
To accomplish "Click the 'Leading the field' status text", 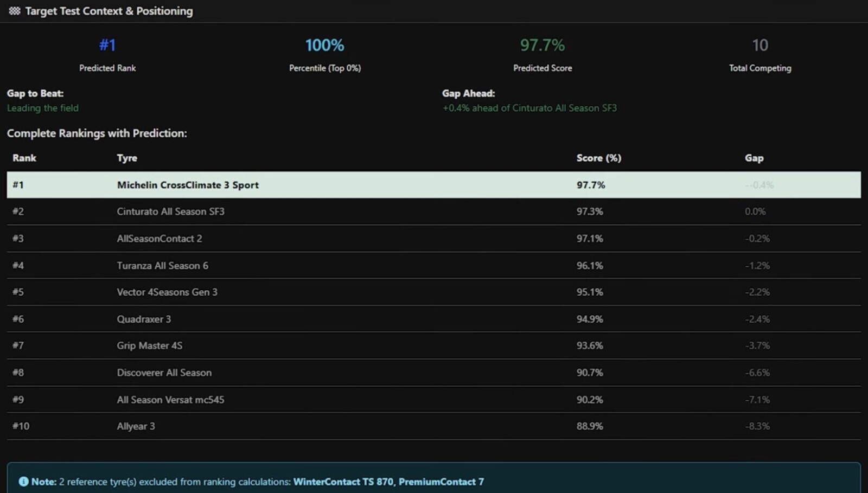I will pos(43,108).
